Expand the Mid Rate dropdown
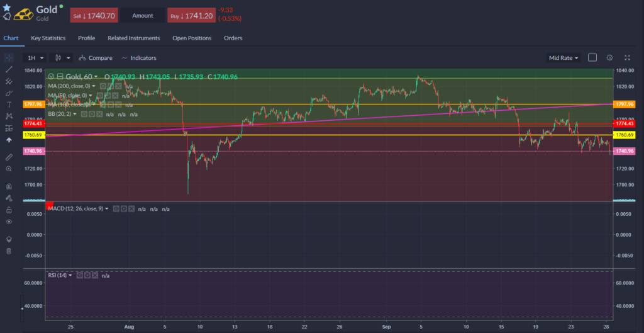This screenshot has height=333, width=644. 563,58
